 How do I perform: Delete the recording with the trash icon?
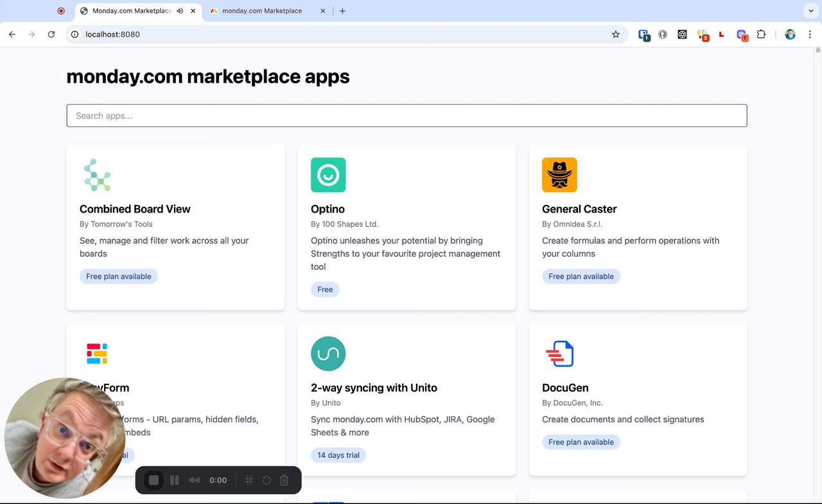[284, 480]
